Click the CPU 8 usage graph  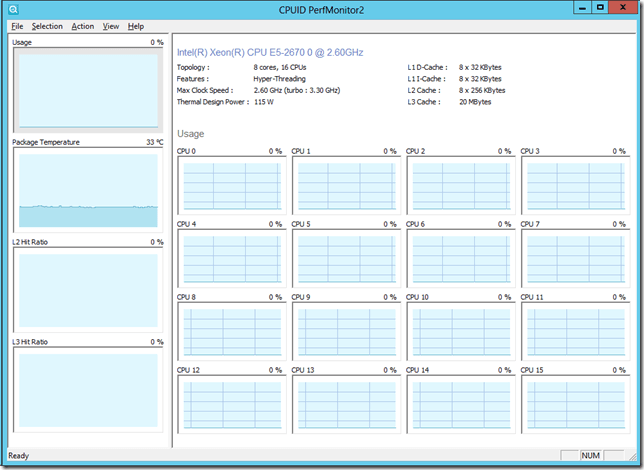[x=232, y=331]
